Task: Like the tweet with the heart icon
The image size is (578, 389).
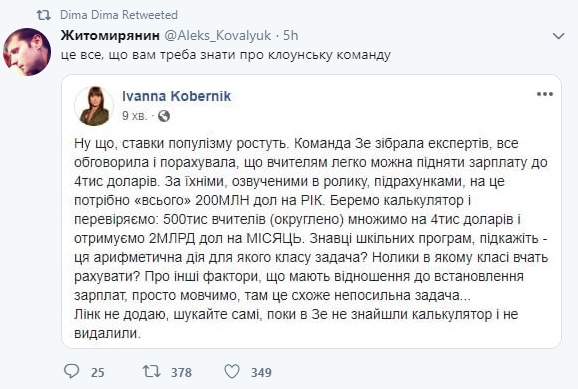Action: (x=232, y=371)
